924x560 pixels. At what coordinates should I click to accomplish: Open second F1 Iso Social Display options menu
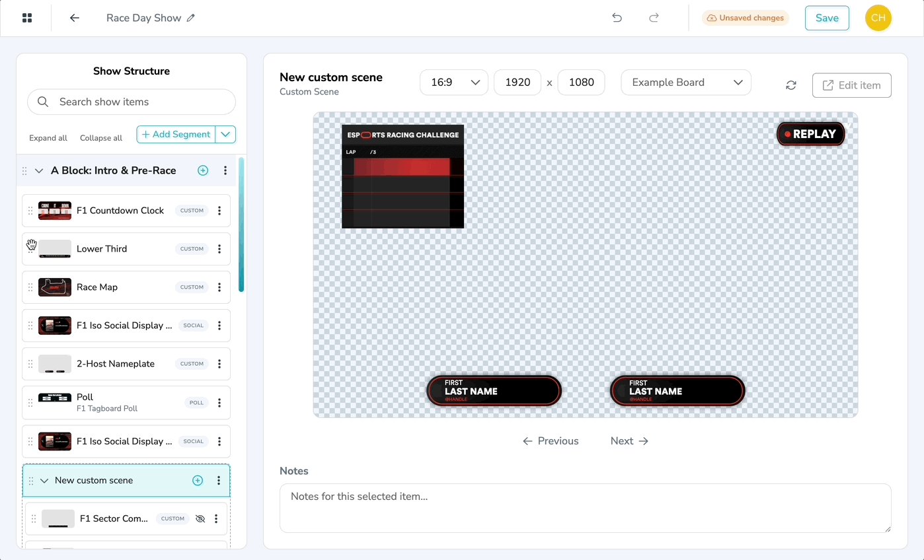(x=219, y=441)
